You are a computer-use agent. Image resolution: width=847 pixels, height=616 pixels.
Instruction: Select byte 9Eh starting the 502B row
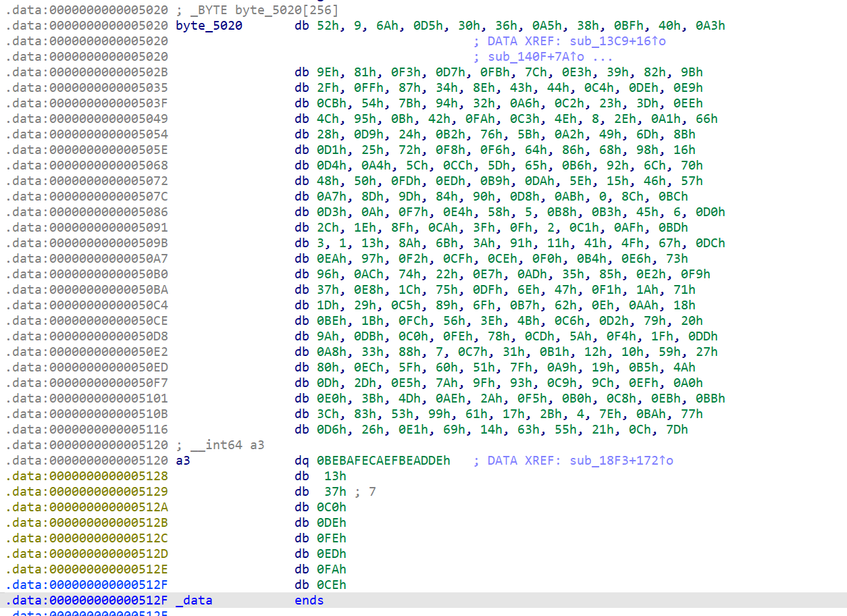tap(328, 72)
